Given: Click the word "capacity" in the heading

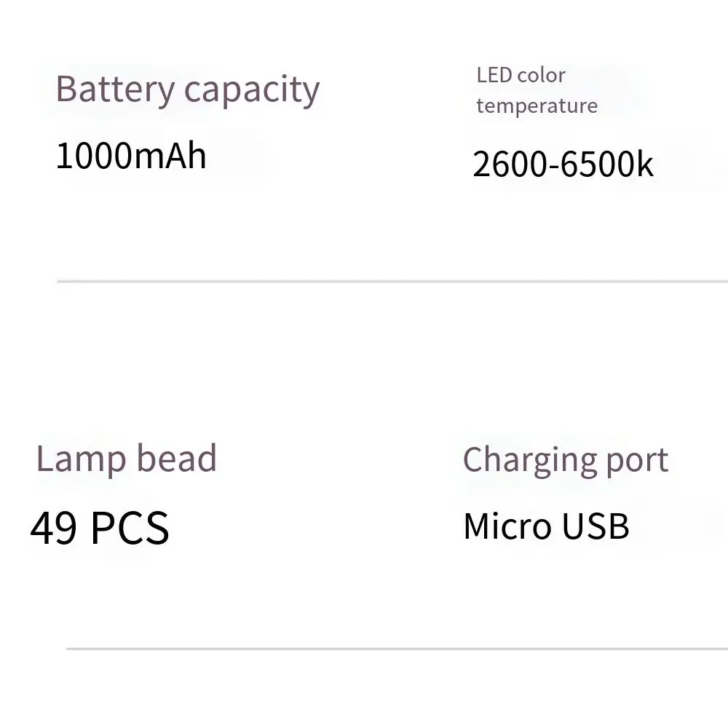Looking at the screenshot, I should (x=252, y=90).
